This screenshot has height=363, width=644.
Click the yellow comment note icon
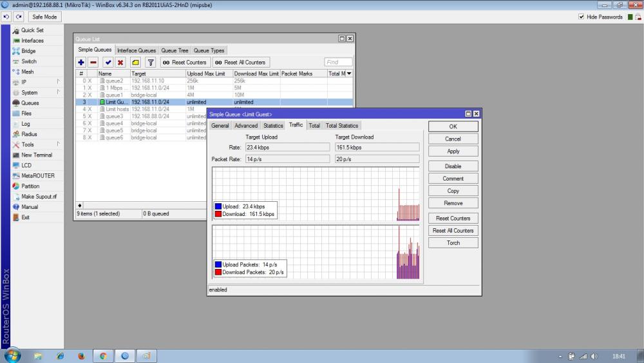[x=135, y=63]
